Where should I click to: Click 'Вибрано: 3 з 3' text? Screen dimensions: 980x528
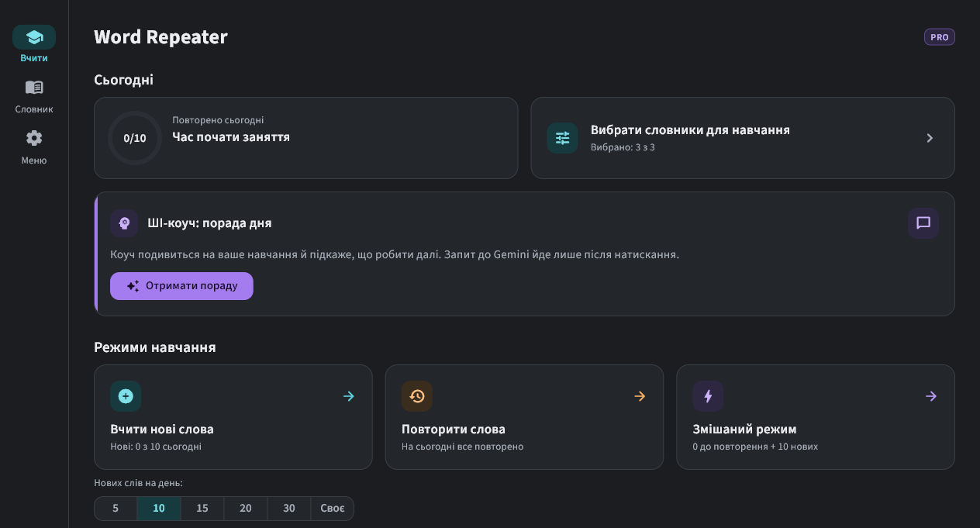point(623,147)
